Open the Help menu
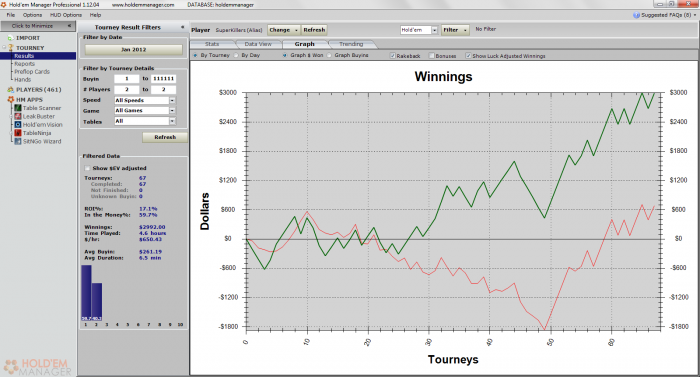The width and height of the screenshot is (700, 377). [x=95, y=15]
